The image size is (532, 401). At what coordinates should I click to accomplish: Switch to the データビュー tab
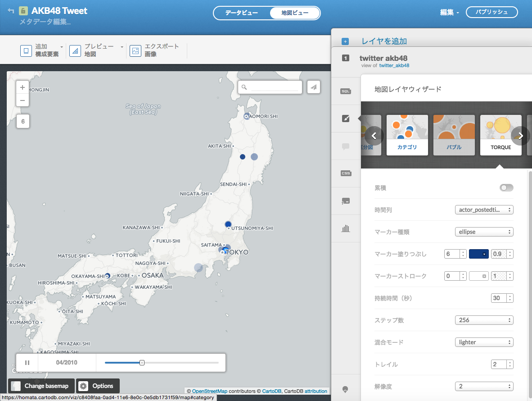point(242,13)
